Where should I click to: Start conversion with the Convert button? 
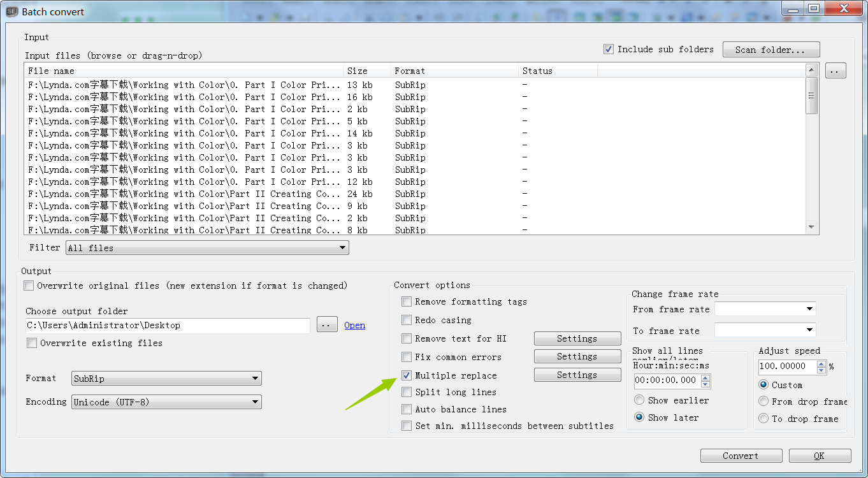[741, 456]
